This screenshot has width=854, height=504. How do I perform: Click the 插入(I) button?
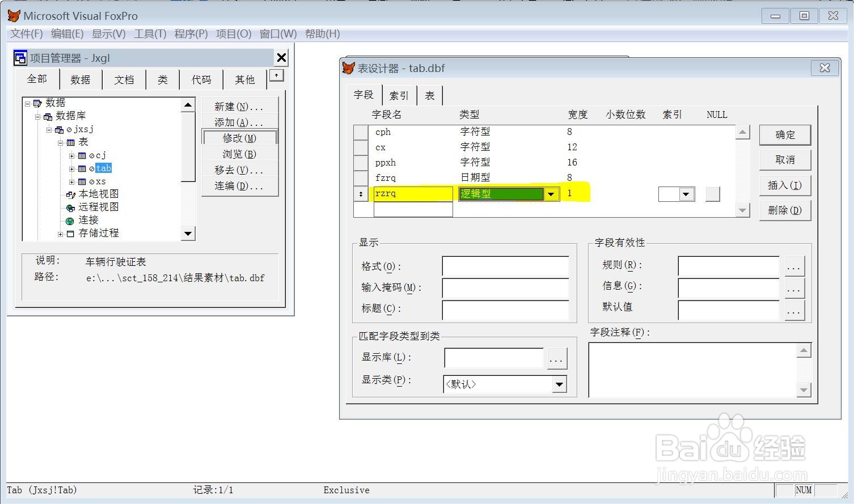pyautogui.click(x=785, y=185)
